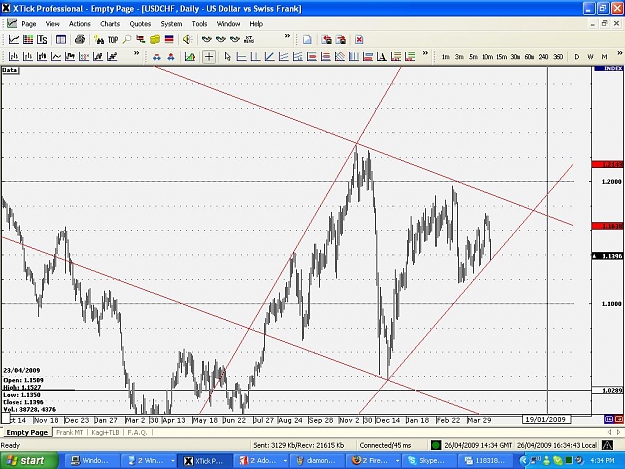Open the symbol search binoculars icon

click(99, 39)
